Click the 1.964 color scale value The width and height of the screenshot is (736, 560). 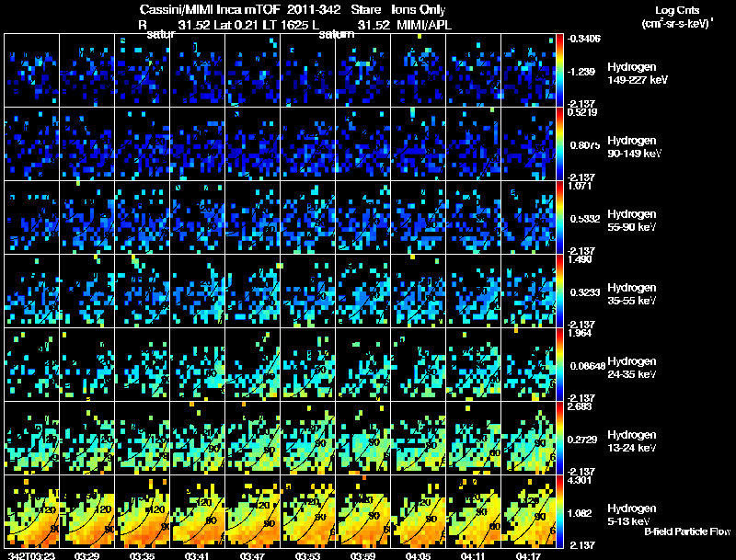coord(580,333)
